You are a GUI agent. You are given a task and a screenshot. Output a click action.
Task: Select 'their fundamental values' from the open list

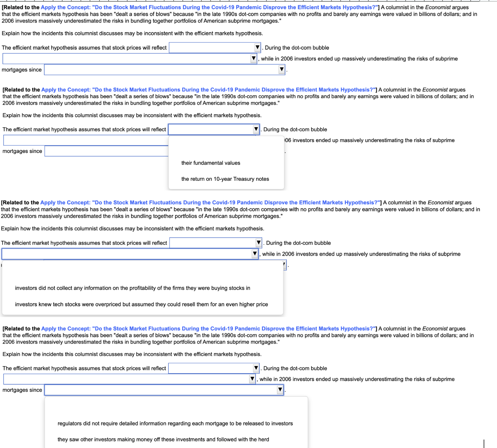point(211,163)
